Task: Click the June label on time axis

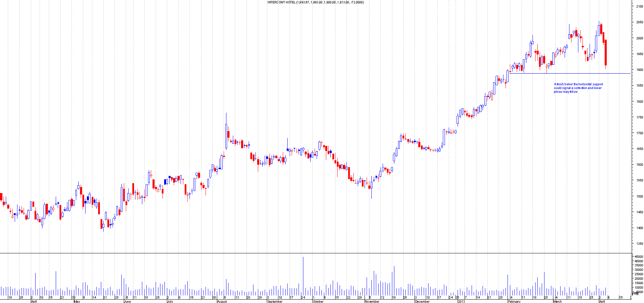Action: (127, 301)
